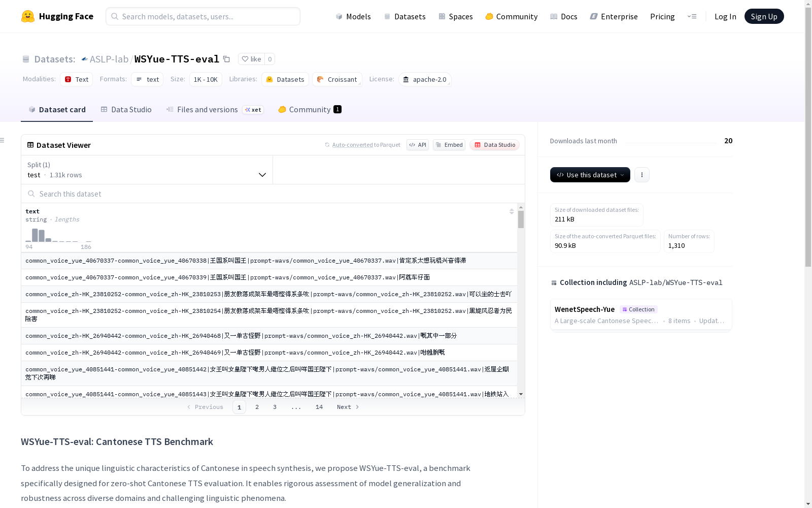Go to page 2 of dataset rows
Image resolution: width=812 pixels, height=508 pixels.
[257, 407]
